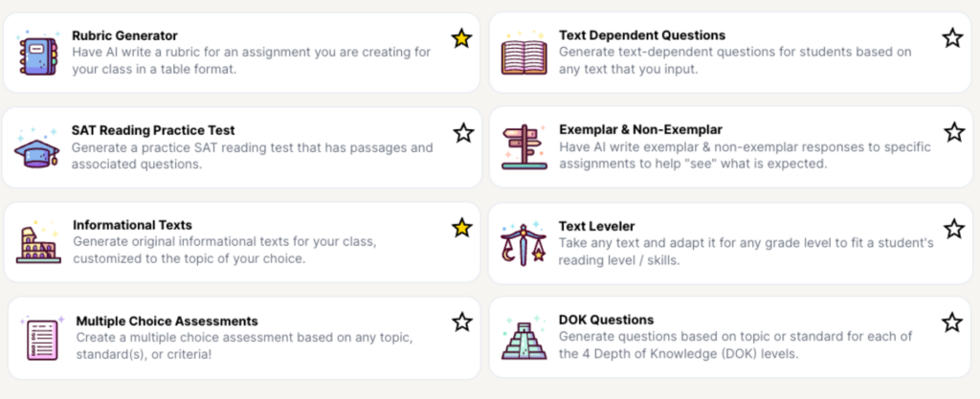Select the DOK Questions description text
The width and height of the screenshot is (980, 399).
[x=736, y=344]
